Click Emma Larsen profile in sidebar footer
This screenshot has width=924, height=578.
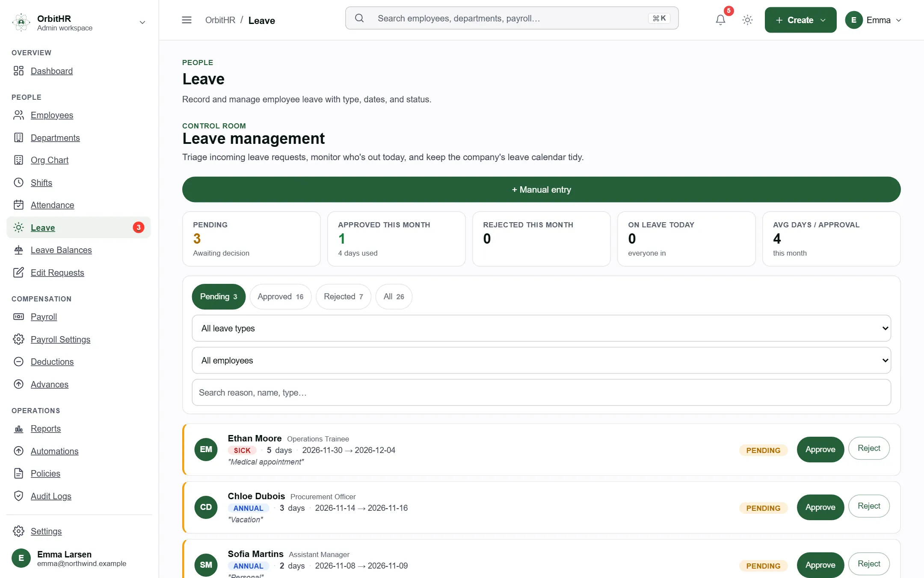point(79,558)
